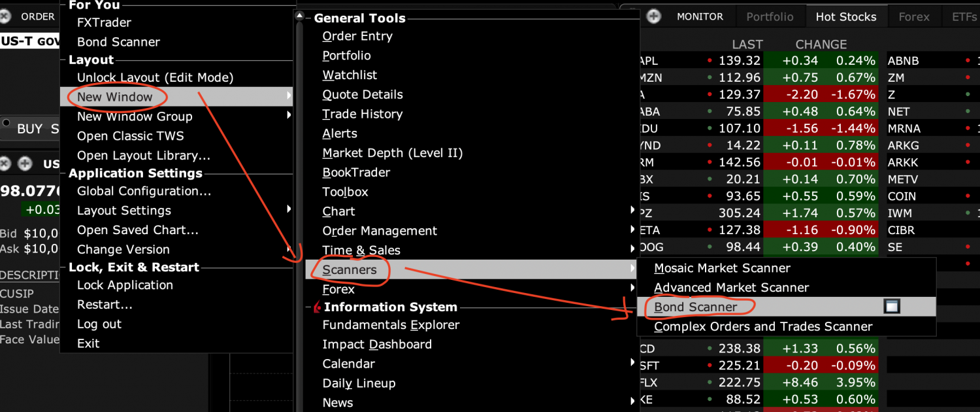This screenshot has width=980, height=412.
Task: Expand the New Window Group submenu arrow
Action: tap(289, 116)
